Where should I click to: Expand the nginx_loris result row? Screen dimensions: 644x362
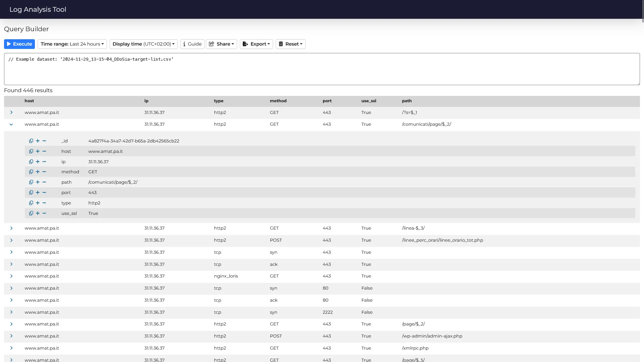pos(11,276)
